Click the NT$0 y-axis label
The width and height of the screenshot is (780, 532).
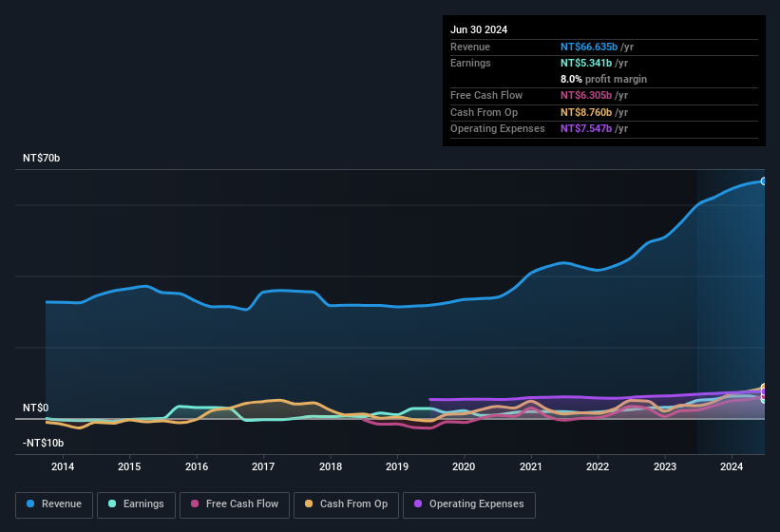35,408
